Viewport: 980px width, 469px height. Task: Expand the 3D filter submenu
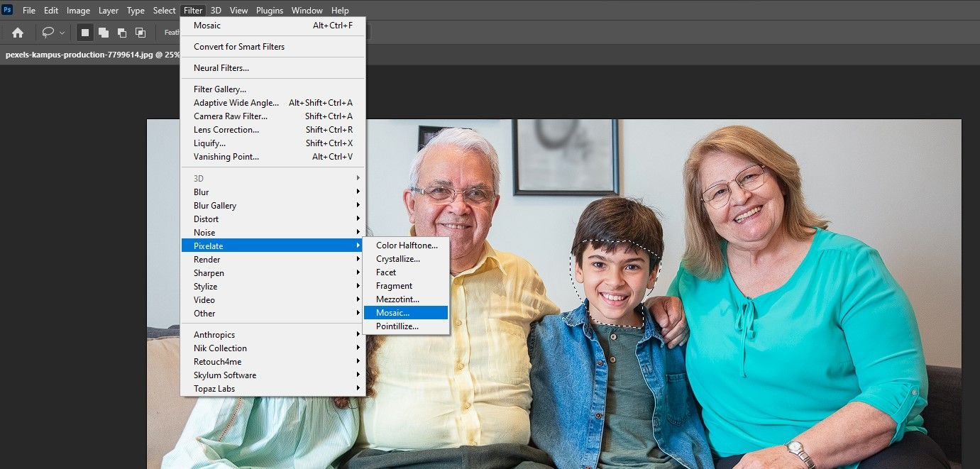pos(273,179)
